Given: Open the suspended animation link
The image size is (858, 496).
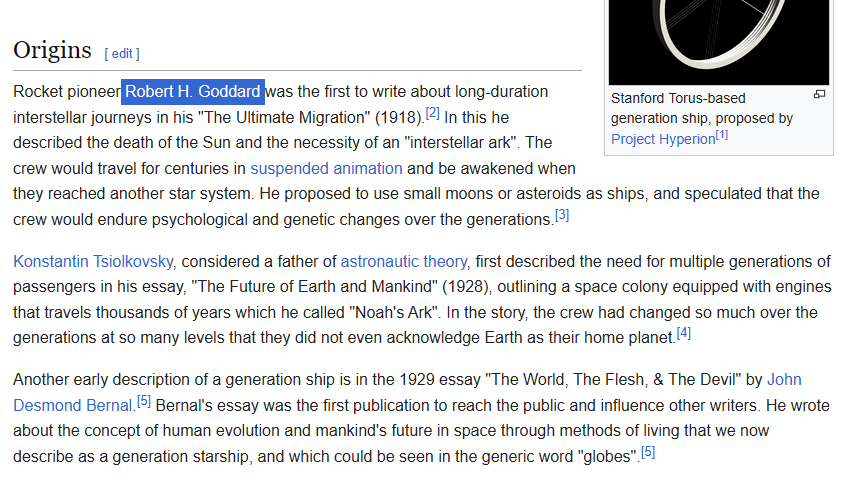Looking at the screenshot, I should coord(326,169).
